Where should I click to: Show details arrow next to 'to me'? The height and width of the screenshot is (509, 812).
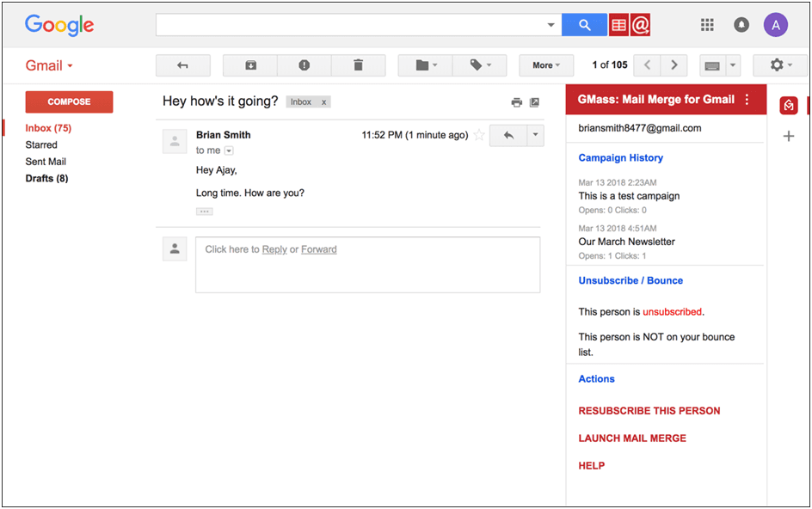click(229, 150)
